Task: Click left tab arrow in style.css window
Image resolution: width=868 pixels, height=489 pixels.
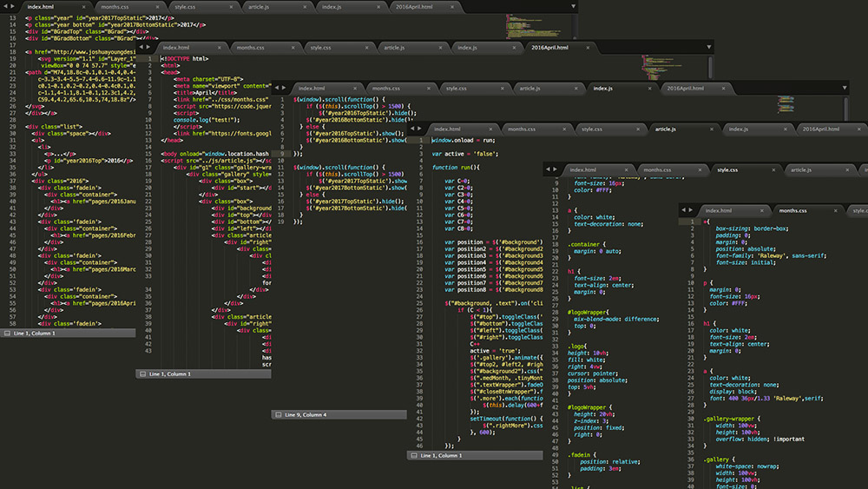Action: point(548,169)
